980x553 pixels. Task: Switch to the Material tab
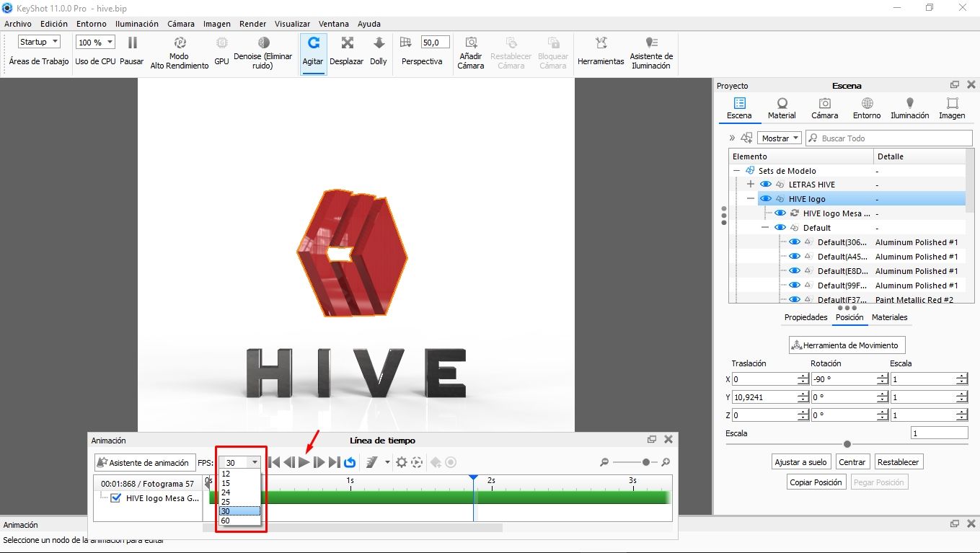tap(782, 109)
